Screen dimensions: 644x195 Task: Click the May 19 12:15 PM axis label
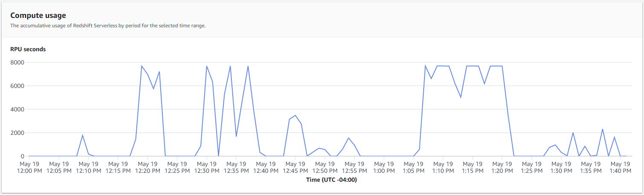(118, 167)
